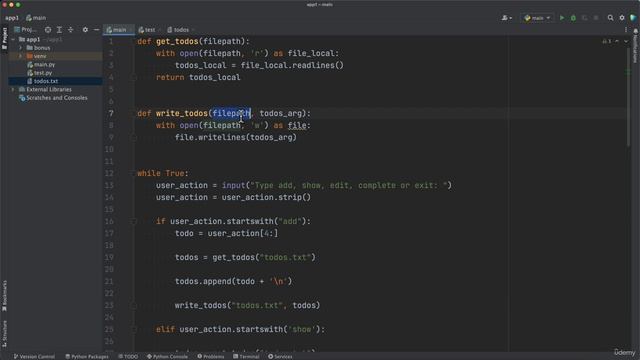
Task: Expand the bonus folder
Action: pyautogui.click(x=20, y=48)
